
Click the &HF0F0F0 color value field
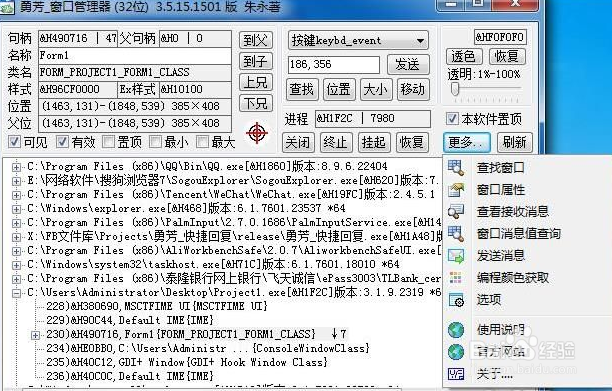500,37
